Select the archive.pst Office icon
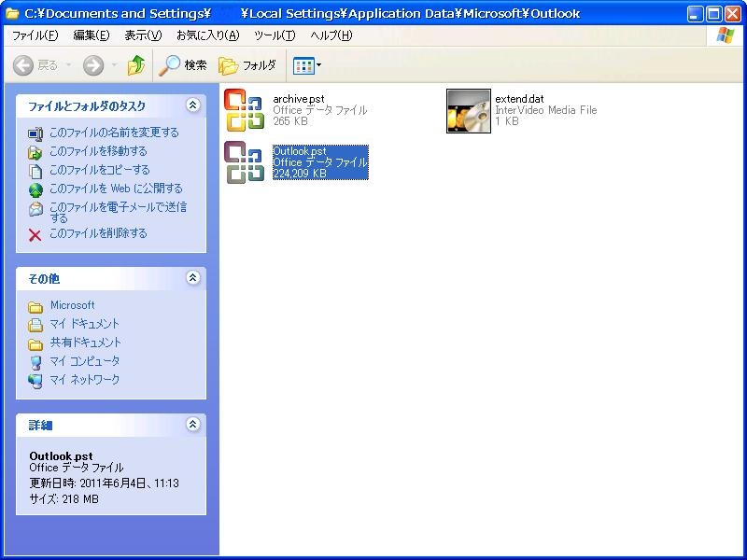Screen dimensions: 747x560 244,110
